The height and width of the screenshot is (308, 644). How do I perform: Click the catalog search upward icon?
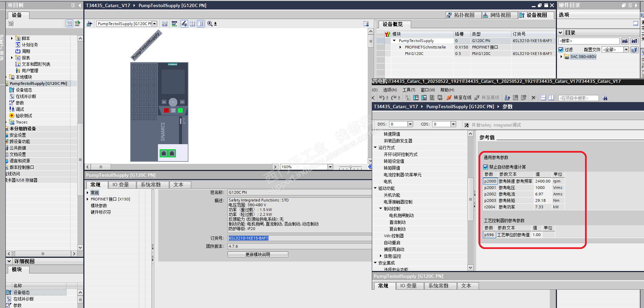pos(634,41)
